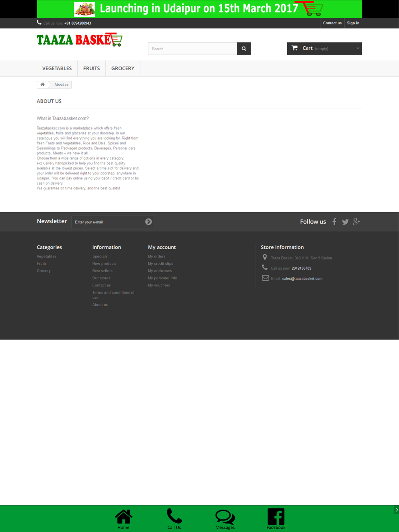
Task: Open the Best sellers link
Action: (x=102, y=271)
